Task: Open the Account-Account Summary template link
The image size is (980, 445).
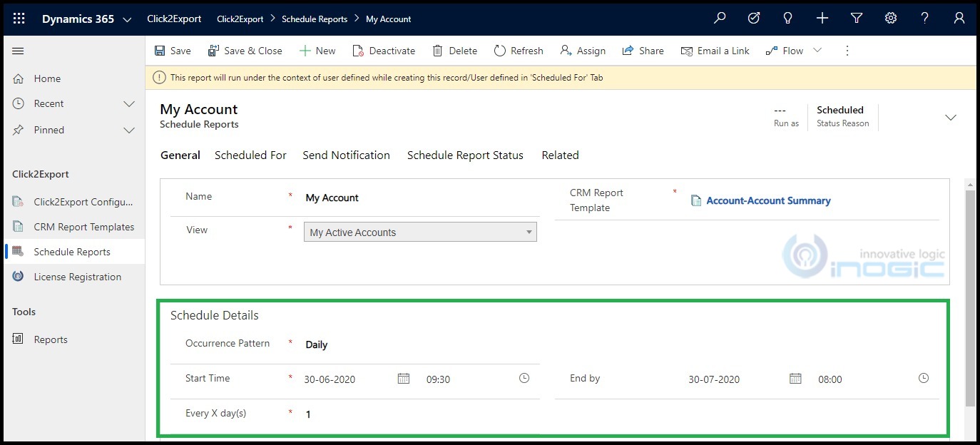Action: (768, 201)
